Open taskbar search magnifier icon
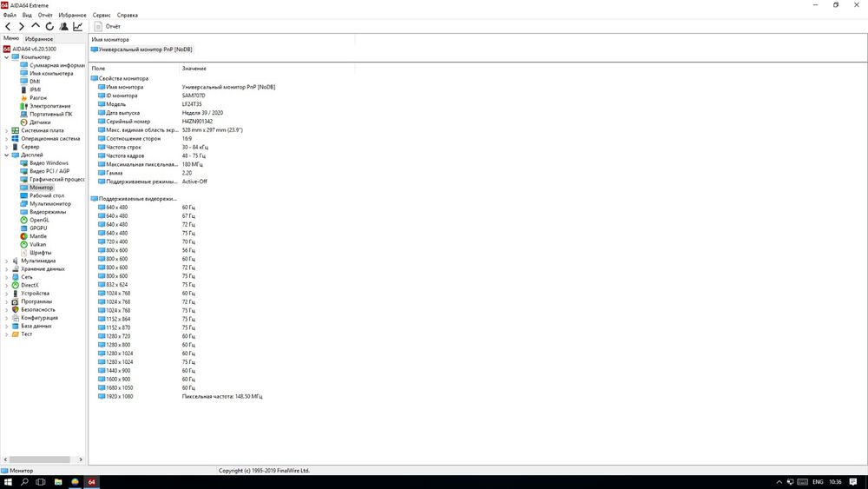 [x=24, y=482]
